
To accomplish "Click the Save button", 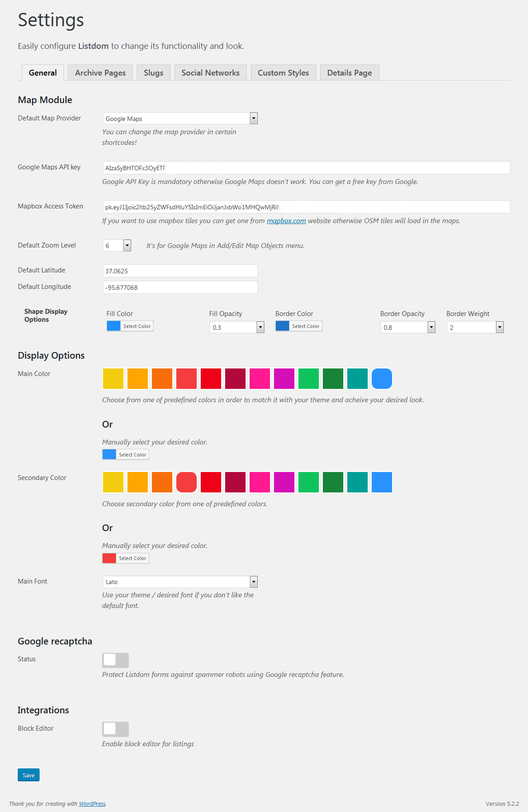I will pyautogui.click(x=29, y=775).
